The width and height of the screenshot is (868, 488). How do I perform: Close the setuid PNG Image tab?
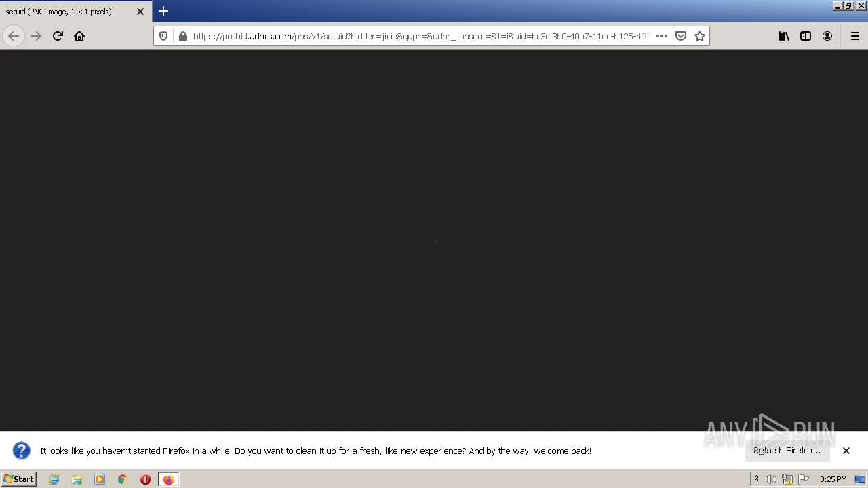point(140,12)
